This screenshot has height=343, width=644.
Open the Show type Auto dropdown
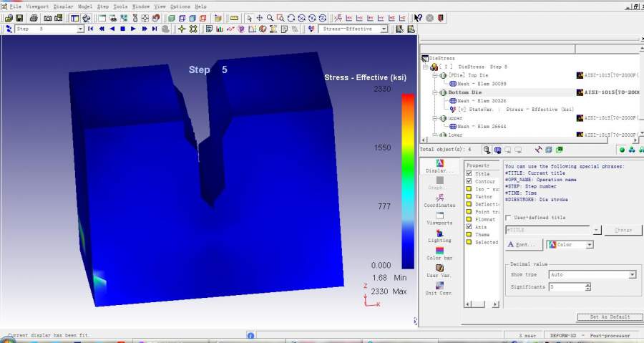632,274
